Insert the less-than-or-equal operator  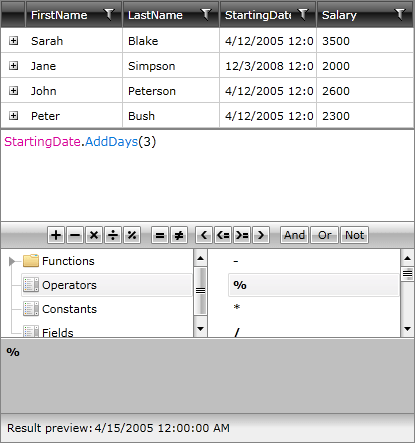[x=223, y=235]
